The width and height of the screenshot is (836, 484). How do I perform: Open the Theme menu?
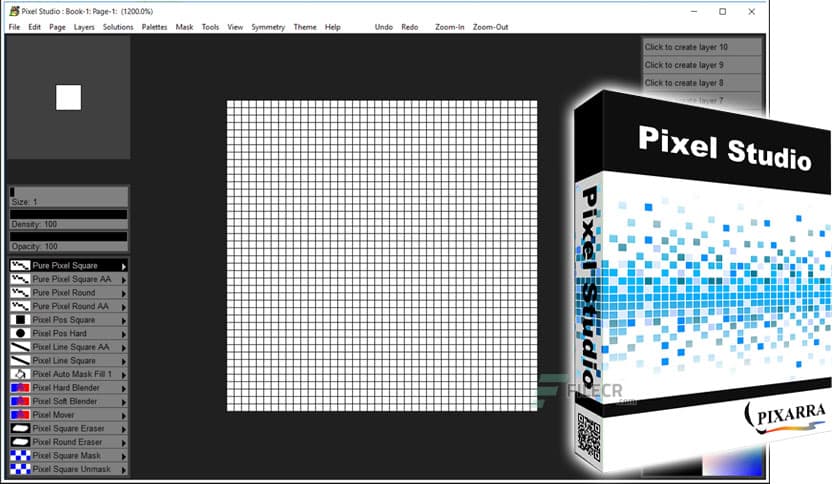305,27
